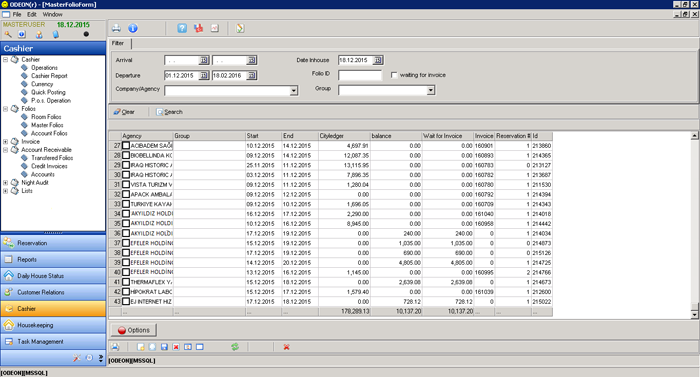Click the black circle status indicator

click(86, 34)
